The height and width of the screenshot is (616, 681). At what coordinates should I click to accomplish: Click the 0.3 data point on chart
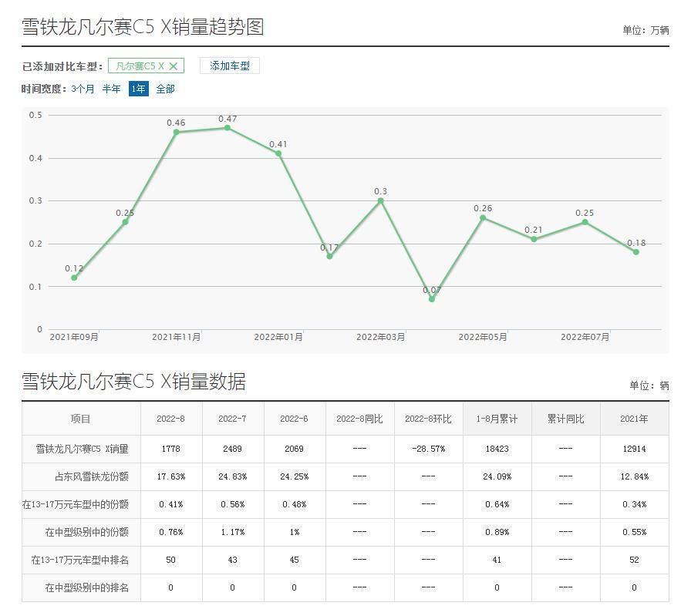(x=380, y=200)
